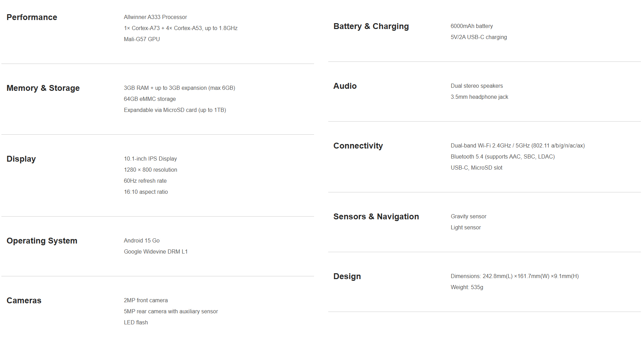This screenshot has width=644, height=343.
Task: Click the Allwinner A333 Processor text
Action: tap(155, 17)
